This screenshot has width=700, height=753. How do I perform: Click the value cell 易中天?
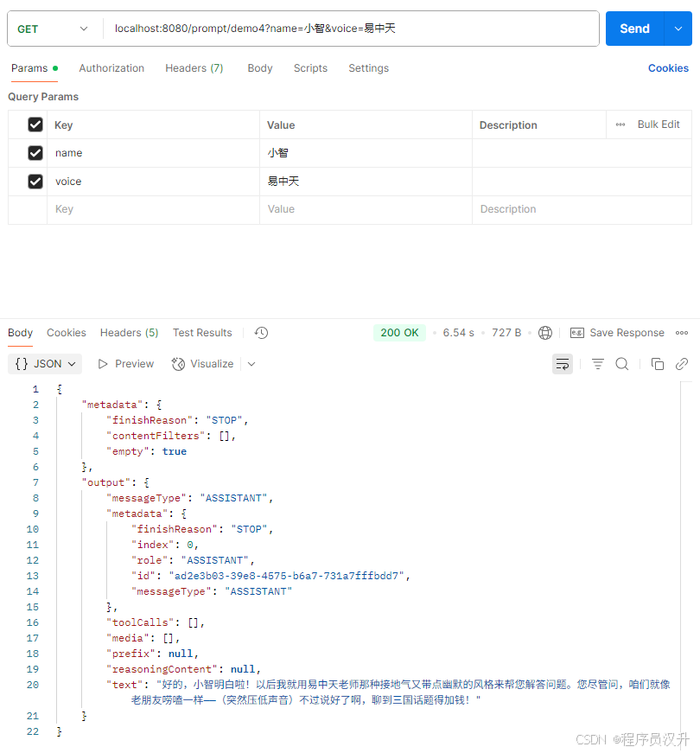pos(366,182)
